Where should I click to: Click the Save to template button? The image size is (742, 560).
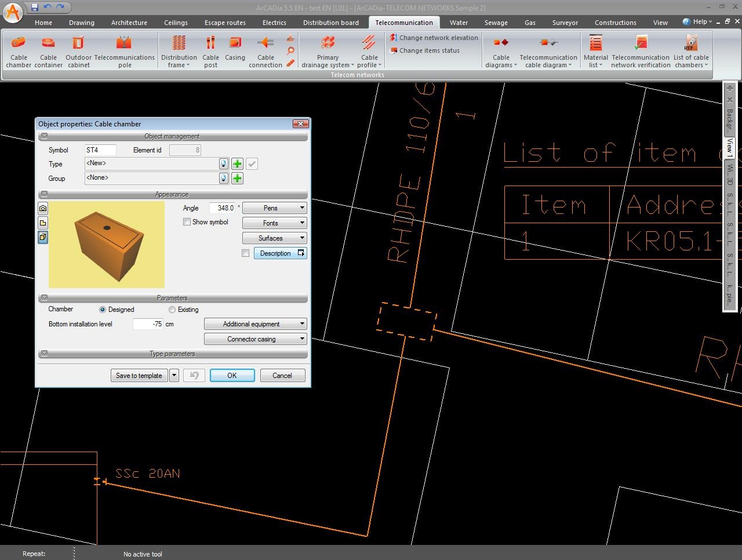coord(139,376)
